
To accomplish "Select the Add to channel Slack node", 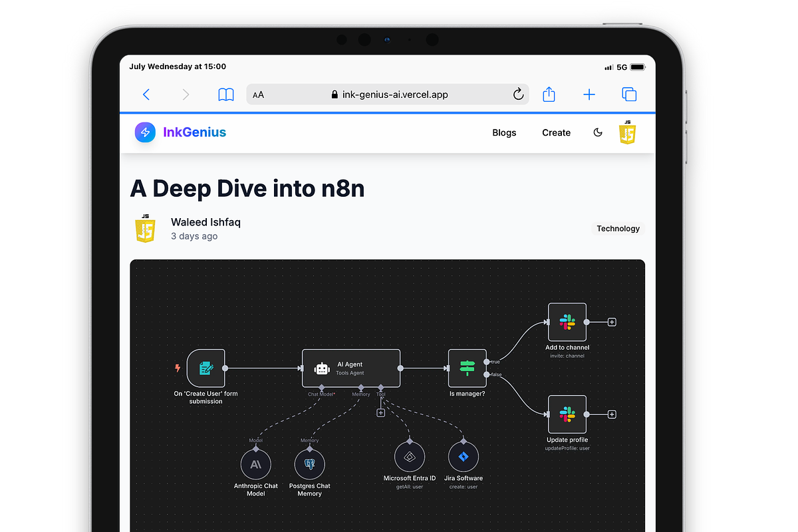I will [x=567, y=322].
